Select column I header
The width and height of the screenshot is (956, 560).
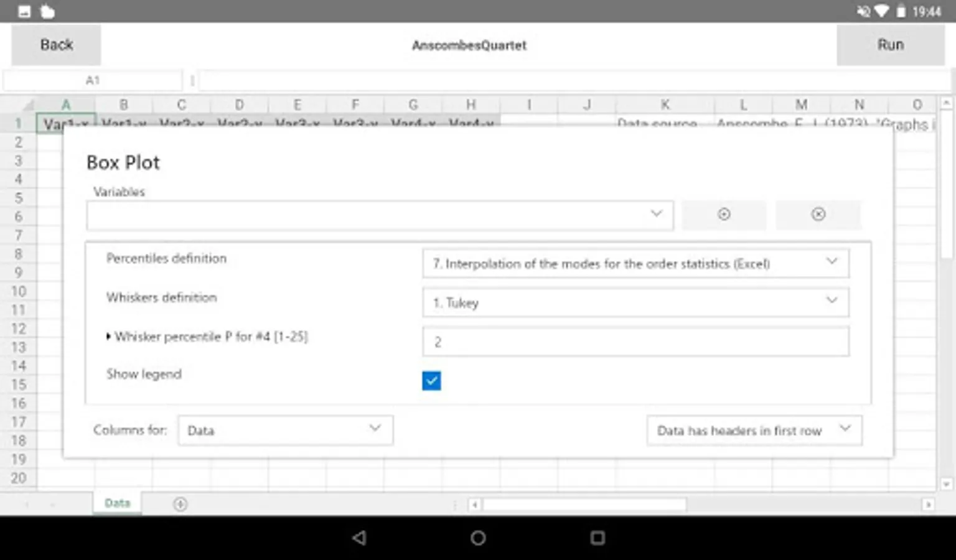[x=529, y=105]
